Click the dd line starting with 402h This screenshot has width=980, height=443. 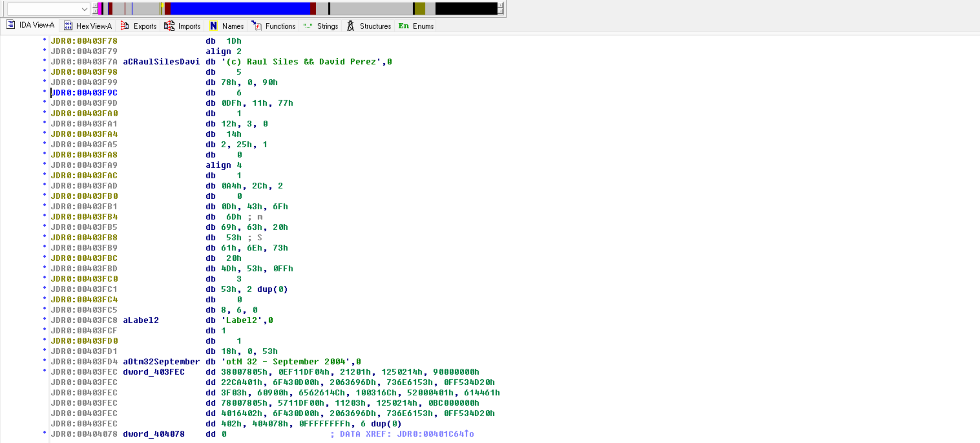point(304,424)
